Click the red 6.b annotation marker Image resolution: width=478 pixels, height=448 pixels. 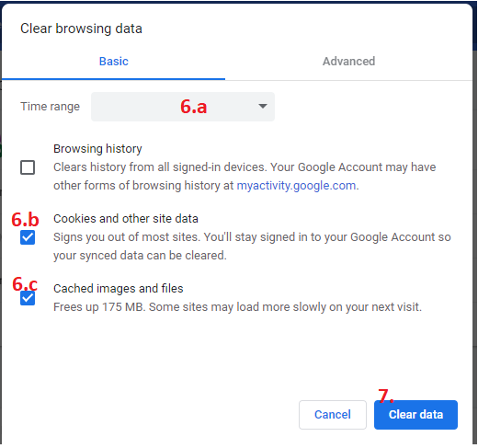(x=25, y=220)
